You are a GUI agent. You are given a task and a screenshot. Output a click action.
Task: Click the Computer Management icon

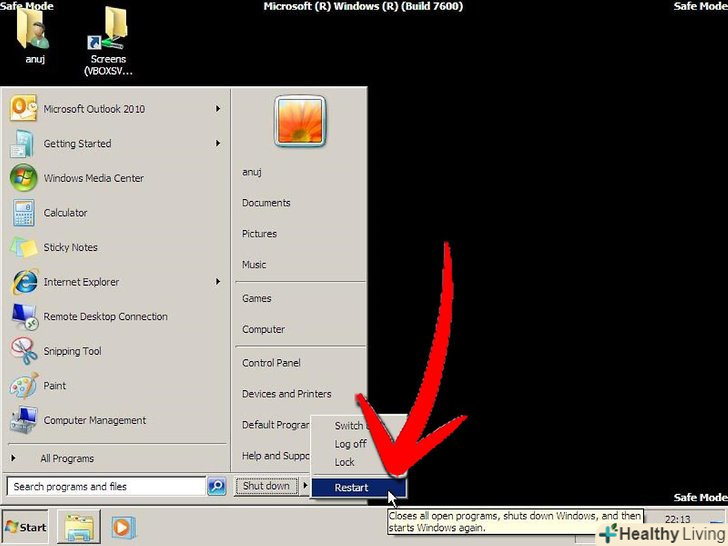point(24,420)
